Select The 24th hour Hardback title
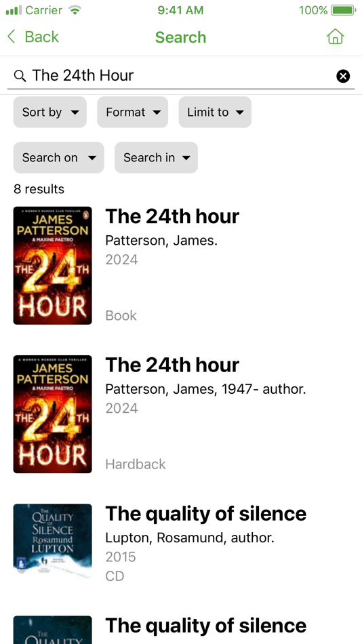The height and width of the screenshot is (644, 362). [x=172, y=365]
